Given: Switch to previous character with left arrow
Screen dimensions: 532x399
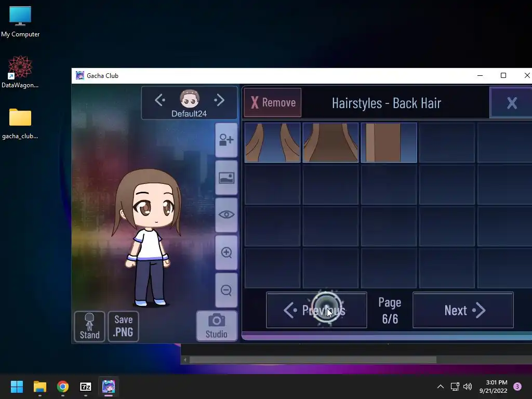Looking at the screenshot, I should click(x=160, y=100).
